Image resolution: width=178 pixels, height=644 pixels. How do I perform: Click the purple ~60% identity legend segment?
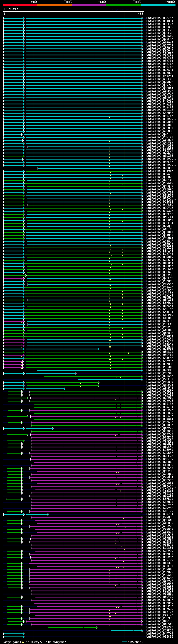89,5
